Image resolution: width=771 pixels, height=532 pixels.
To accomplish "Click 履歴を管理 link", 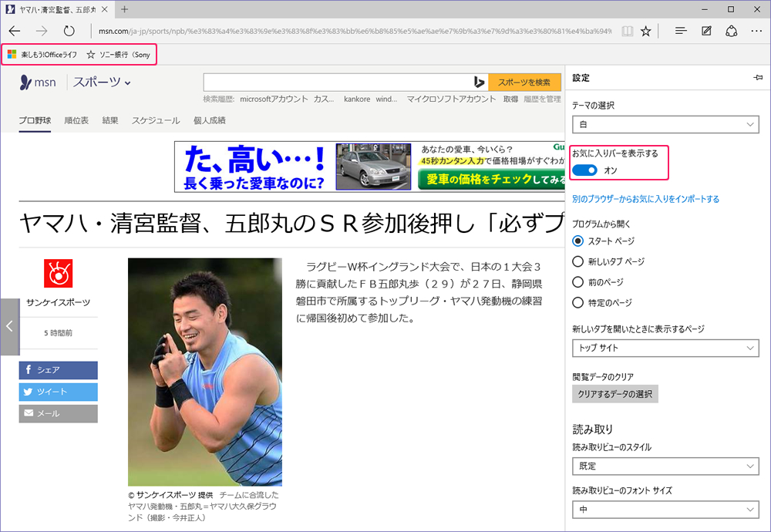I will (542, 99).
